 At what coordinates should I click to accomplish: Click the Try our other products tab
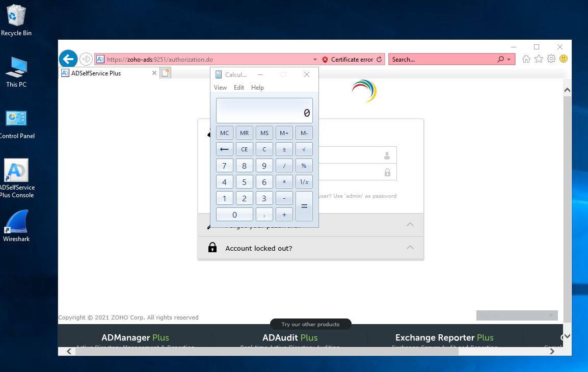coord(310,324)
